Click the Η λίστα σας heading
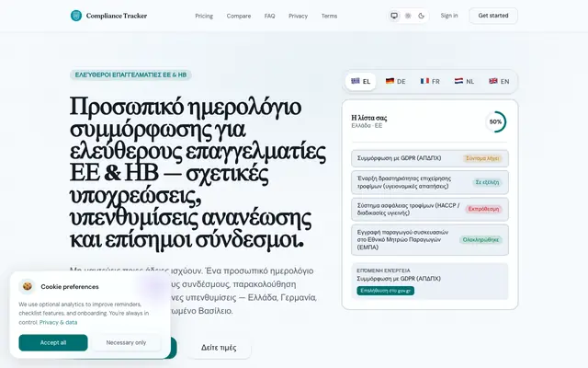 tap(369, 118)
